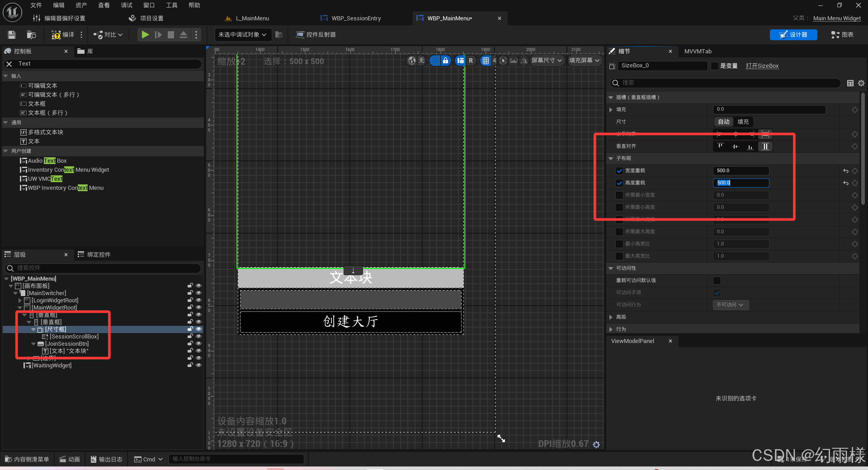Image resolution: width=868 pixels, height=470 pixels.
Task: Open the details property matrix grid icon
Action: [850, 83]
